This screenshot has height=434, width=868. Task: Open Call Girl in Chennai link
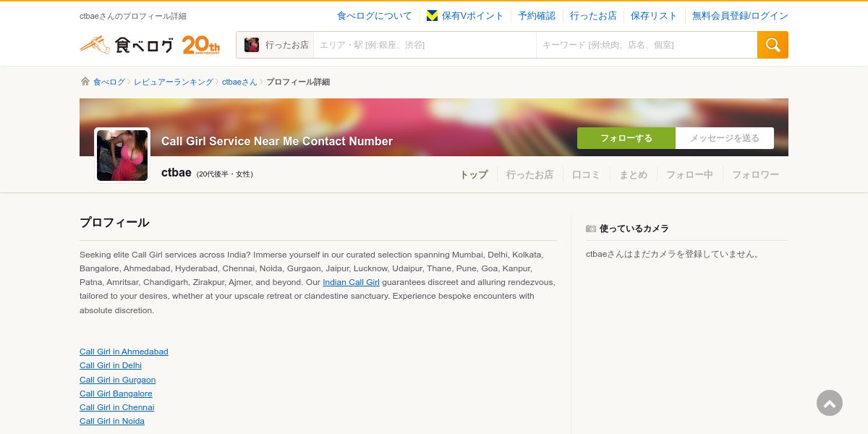116,407
